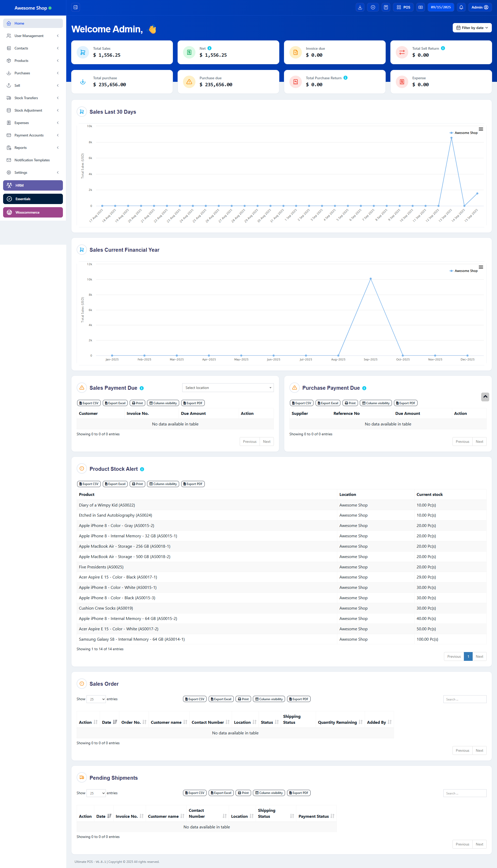Click the POS button
This screenshot has width=497, height=868.
point(403,7)
